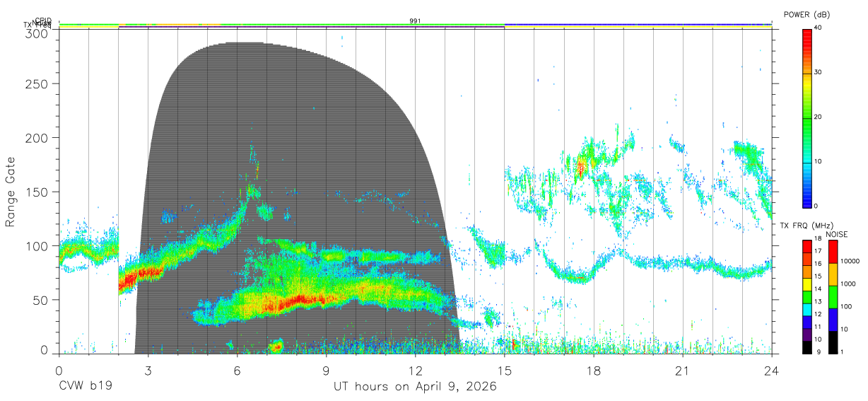Viewport: 868px width, 401px height.
Task: Click the cyan 12-13 MHz swatch in TX FRQ legend
Action: 807,310
